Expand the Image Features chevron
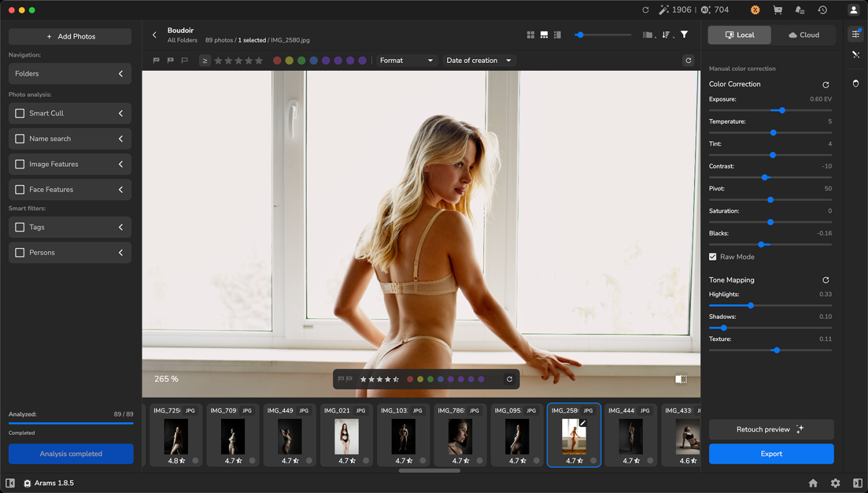Screen dimensions: 868x493 click(x=121, y=164)
